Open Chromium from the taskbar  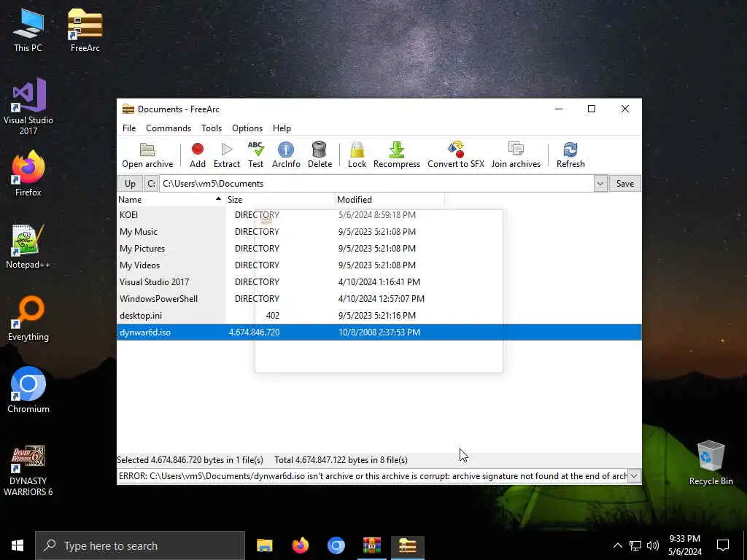tap(336, 545)
